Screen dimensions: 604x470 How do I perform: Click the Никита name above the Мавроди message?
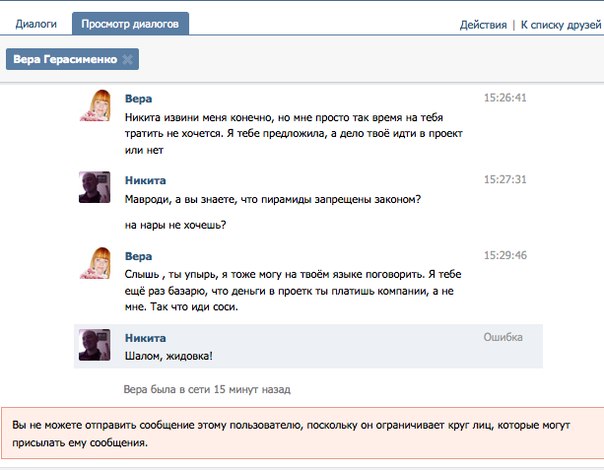145,180
